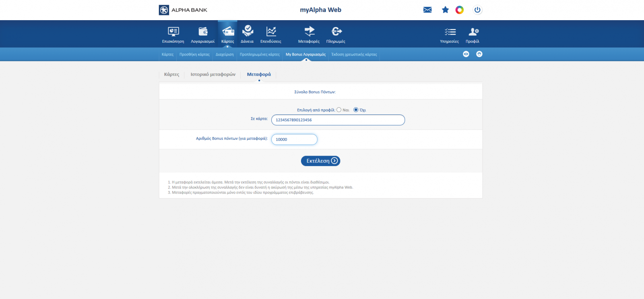
Task: Open Πληρωμές payments euro icon
Action: click(x=336, y=32)
